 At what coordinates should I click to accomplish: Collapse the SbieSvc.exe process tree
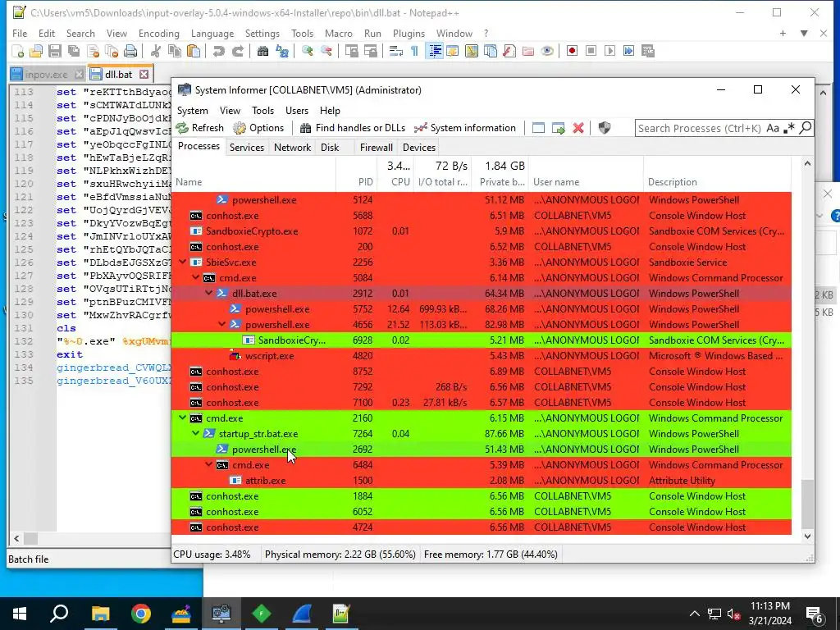pos(183,262)
